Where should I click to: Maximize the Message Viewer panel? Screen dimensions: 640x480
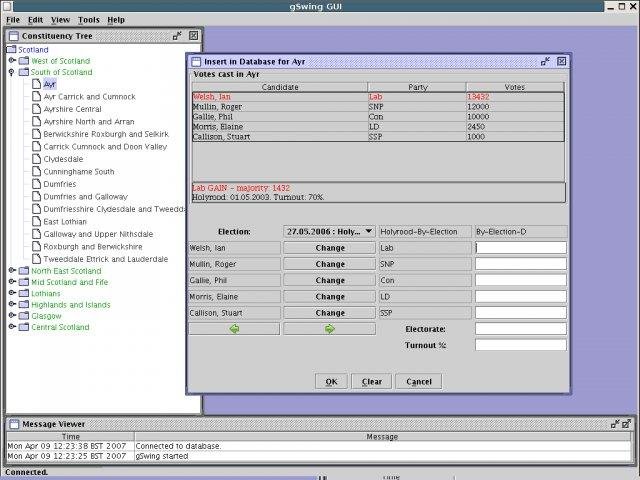tap(627, 424)
